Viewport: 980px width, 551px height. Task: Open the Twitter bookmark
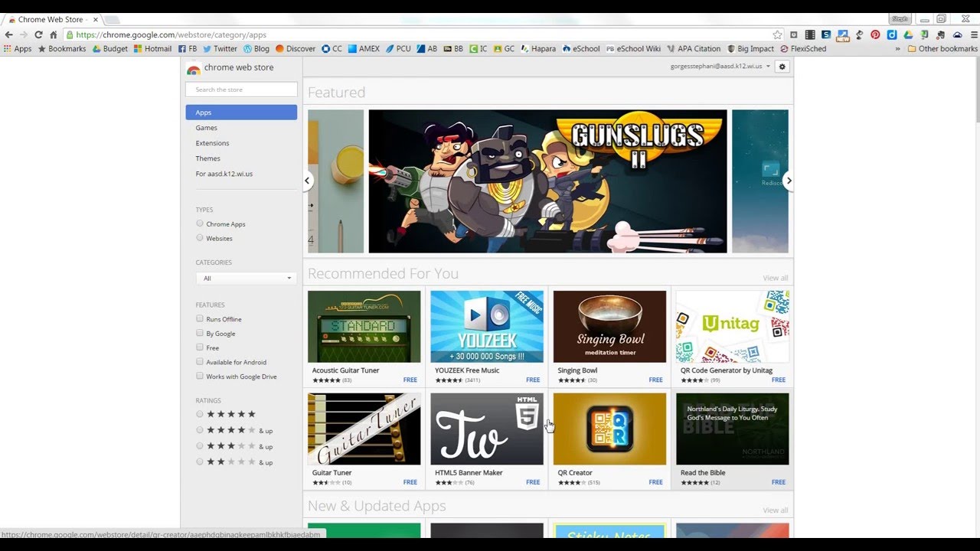220,48
